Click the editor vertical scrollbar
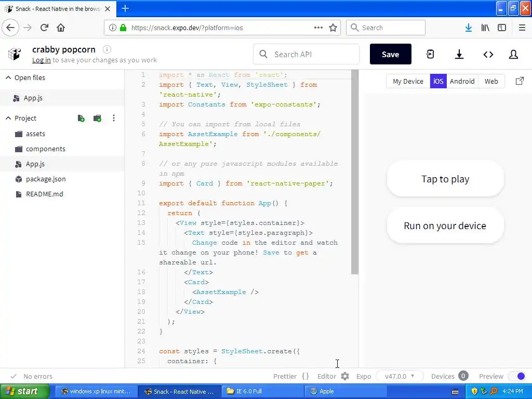Viewport: 532px width, 399px height. [354, 172]
